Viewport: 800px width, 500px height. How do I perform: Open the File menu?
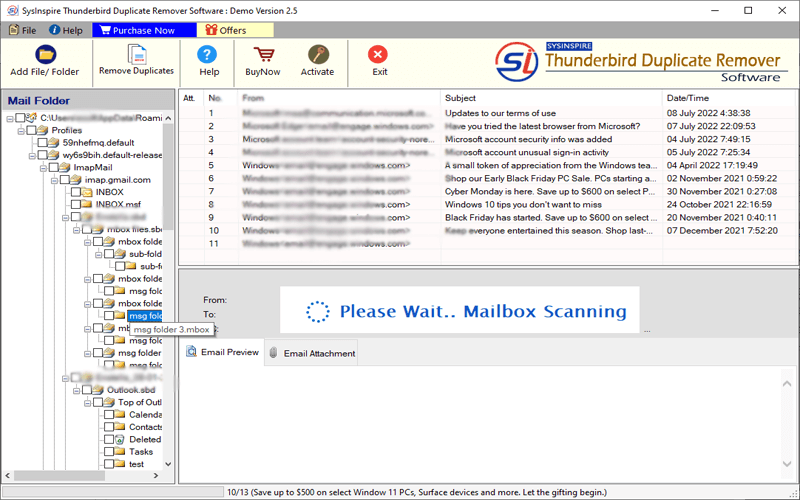click(x=22, y=30)
